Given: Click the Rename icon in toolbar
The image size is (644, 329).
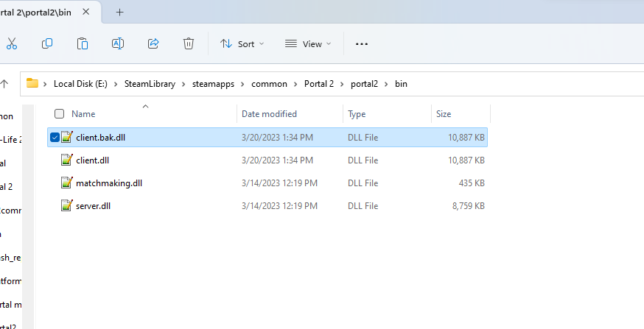Looking at the screenshot, I should click(118, 43).
